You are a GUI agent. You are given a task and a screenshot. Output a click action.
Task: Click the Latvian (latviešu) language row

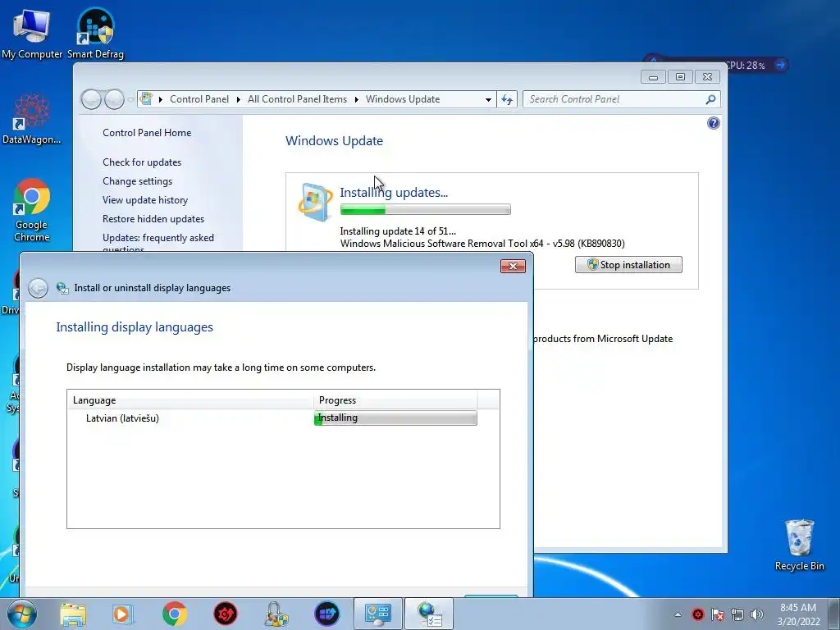coord(283,418)
